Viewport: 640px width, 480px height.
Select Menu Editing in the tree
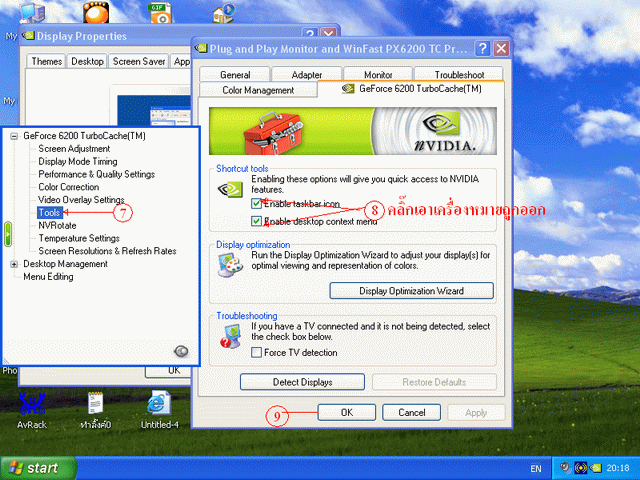(x=48, y=277)
